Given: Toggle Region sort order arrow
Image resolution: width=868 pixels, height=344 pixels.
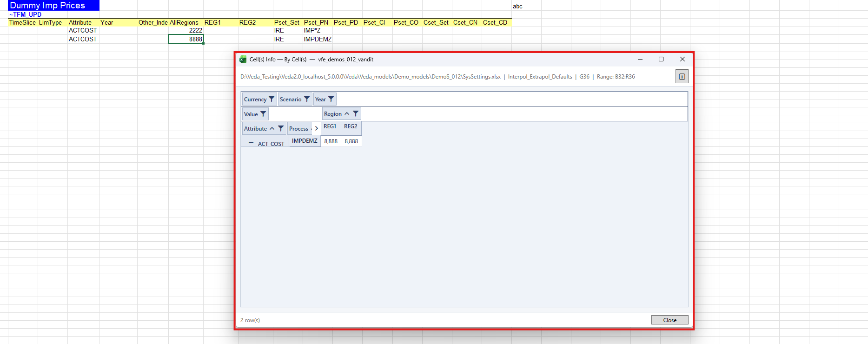Looking at the screenshot, I should (x=347, y=113).
